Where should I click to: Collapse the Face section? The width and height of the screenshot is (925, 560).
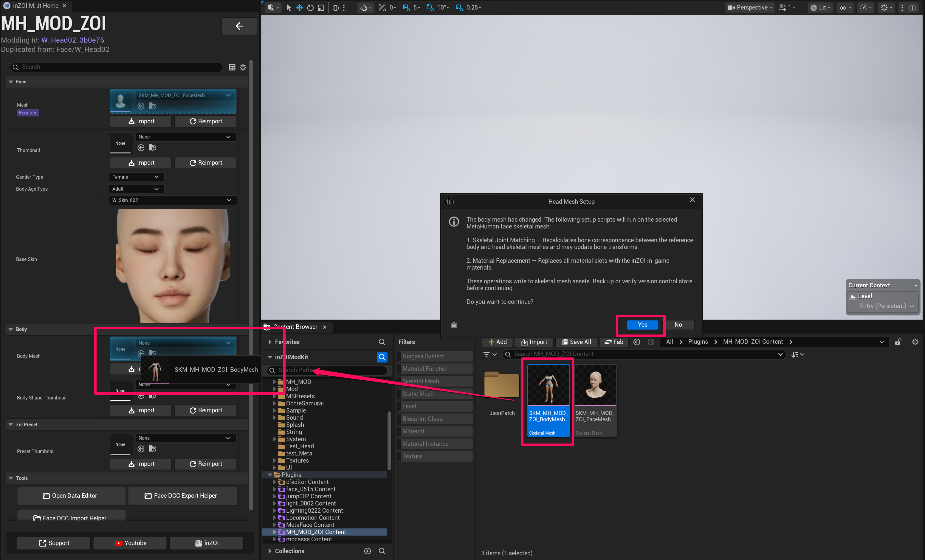coord(10,82)
